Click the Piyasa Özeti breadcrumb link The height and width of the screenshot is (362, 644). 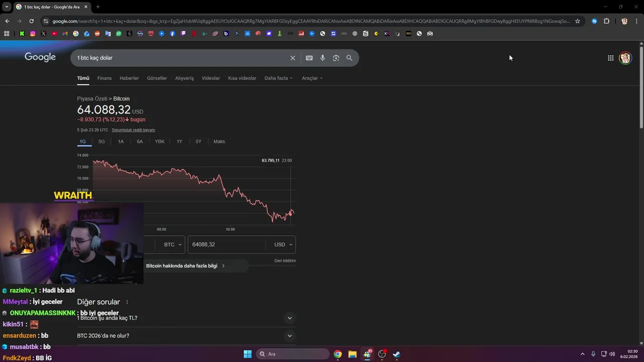tap(92, 99)
